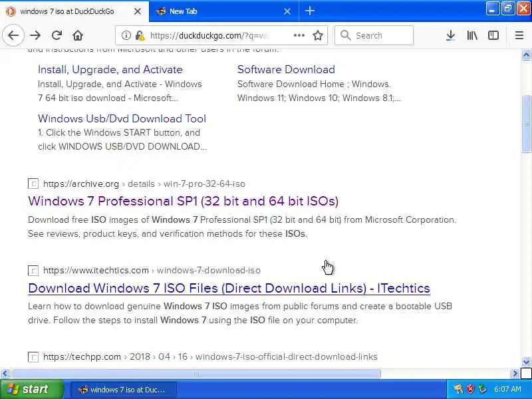Click 'Click the Windows START button' snippet
The image size is (532, 399).
(122, 140)
